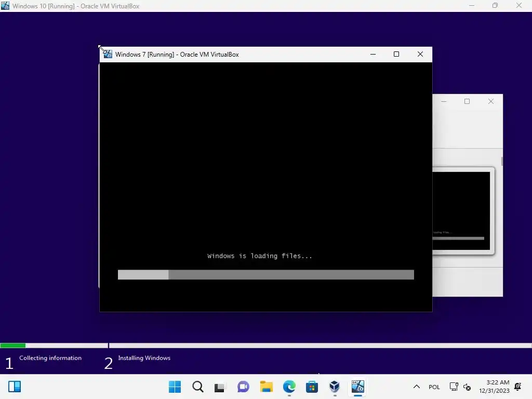This screenshot has height=399, width=532.
Task: Open taskbar Search magnifier
Action: point(198,387)
